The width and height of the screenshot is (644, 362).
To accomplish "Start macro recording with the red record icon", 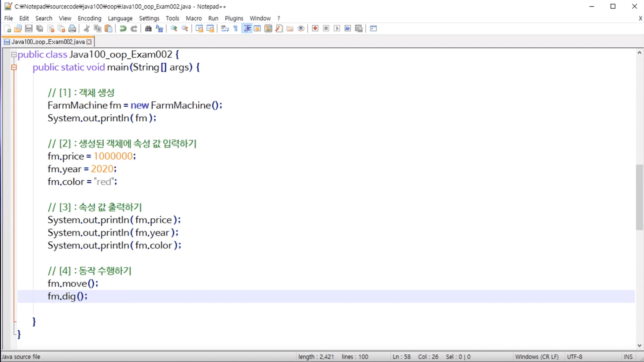I will pyautogui.click(x=315, y=29).
